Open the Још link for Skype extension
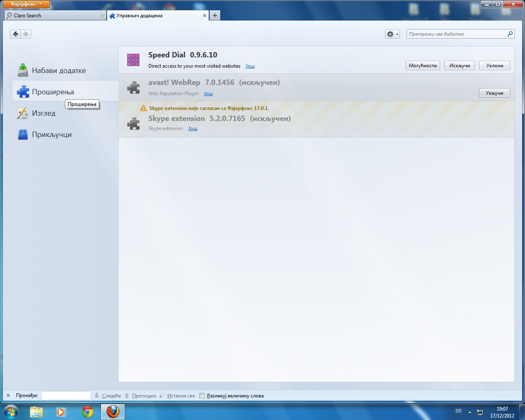 click(x=193, y=128)
